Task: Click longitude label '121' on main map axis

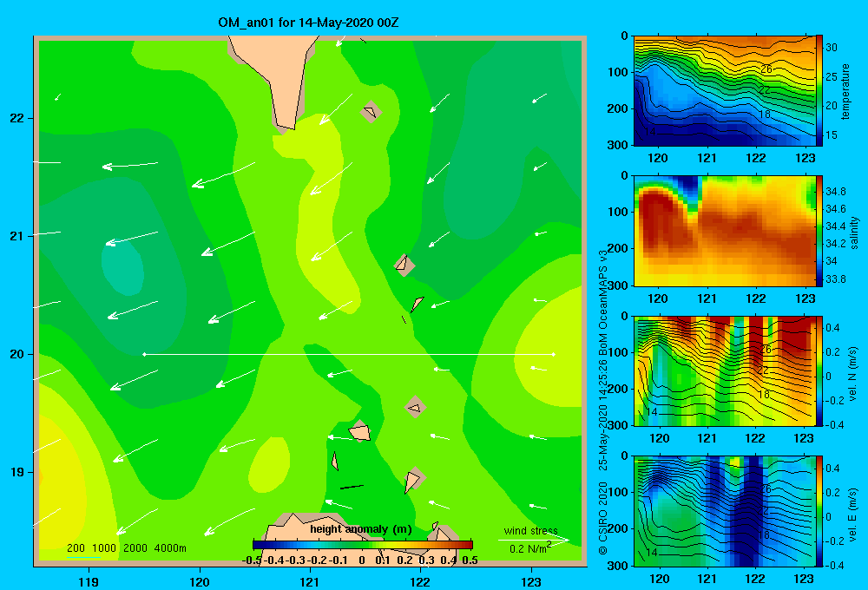Action: [x=310, y=581]
